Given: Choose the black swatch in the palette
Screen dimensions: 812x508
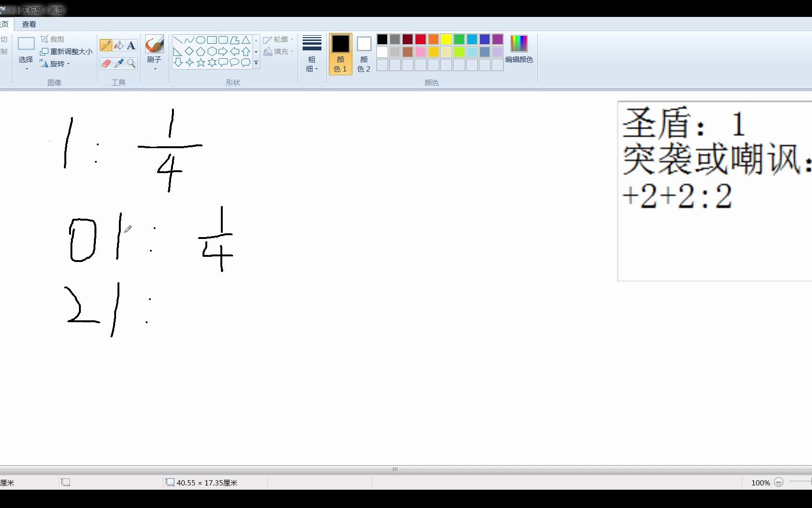Looking at the screenshot, I should point(382,39).
